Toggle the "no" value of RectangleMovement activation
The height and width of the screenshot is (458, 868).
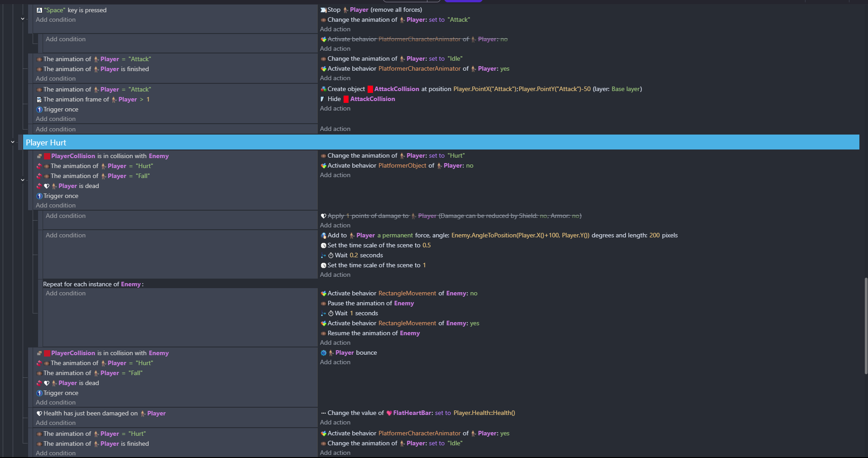[x=474, y=294]
